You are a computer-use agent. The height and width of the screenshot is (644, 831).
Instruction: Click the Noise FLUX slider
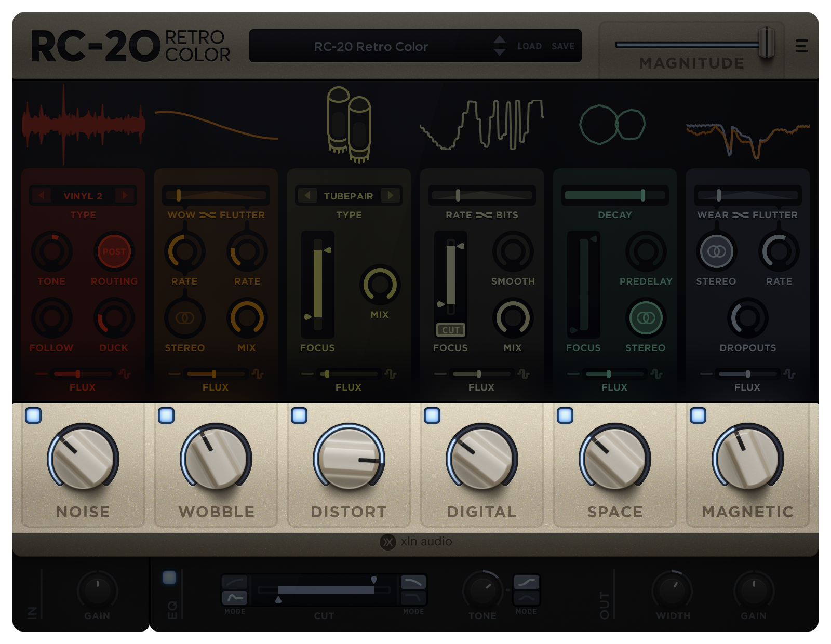[83, 374]
